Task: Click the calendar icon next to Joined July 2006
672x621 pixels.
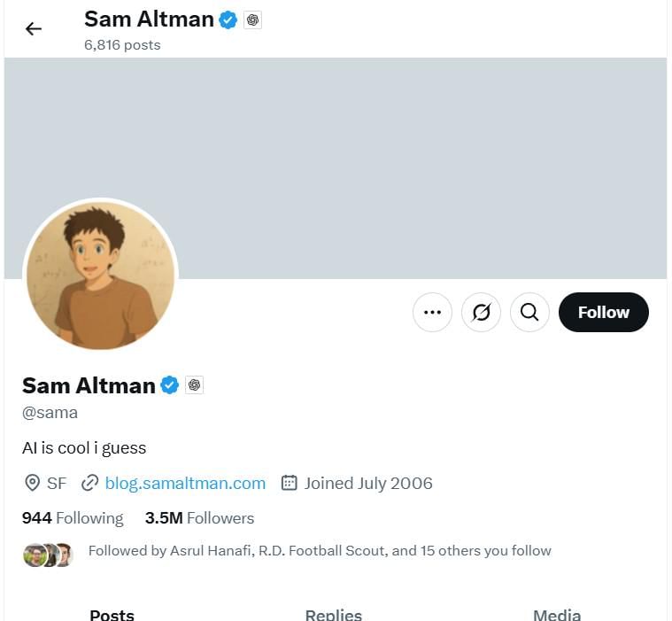Action: coord(289,483)
